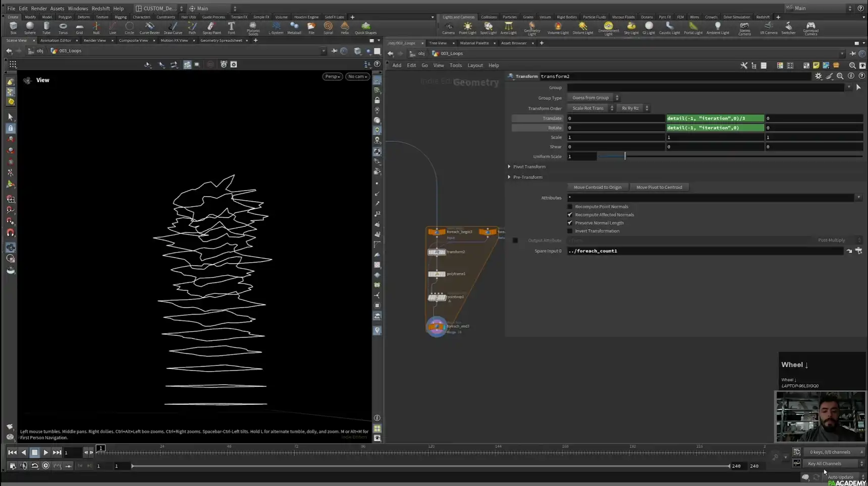The image size is (868, 486).
Task: Switch to the Material Palette tab
Action: pyautogui.click(x=475, y=43)
